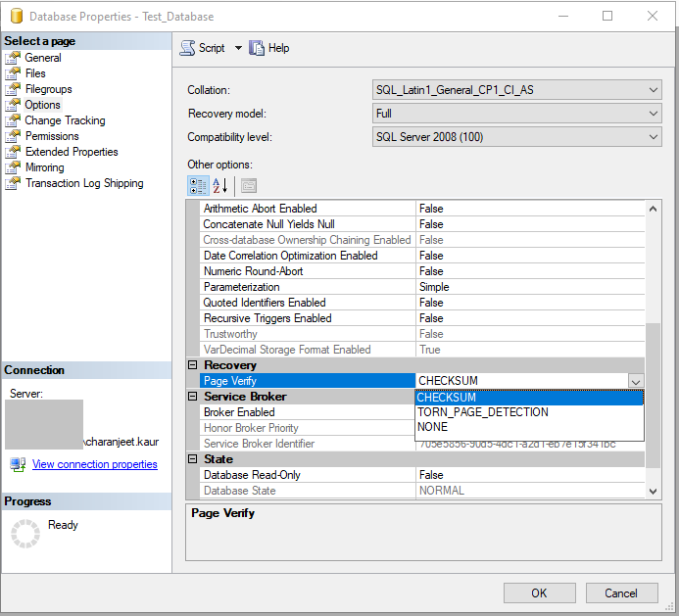Select the Arithmetic Abort Enabled row
Viewport: 679px width, 616px height.
pos(421,209)
